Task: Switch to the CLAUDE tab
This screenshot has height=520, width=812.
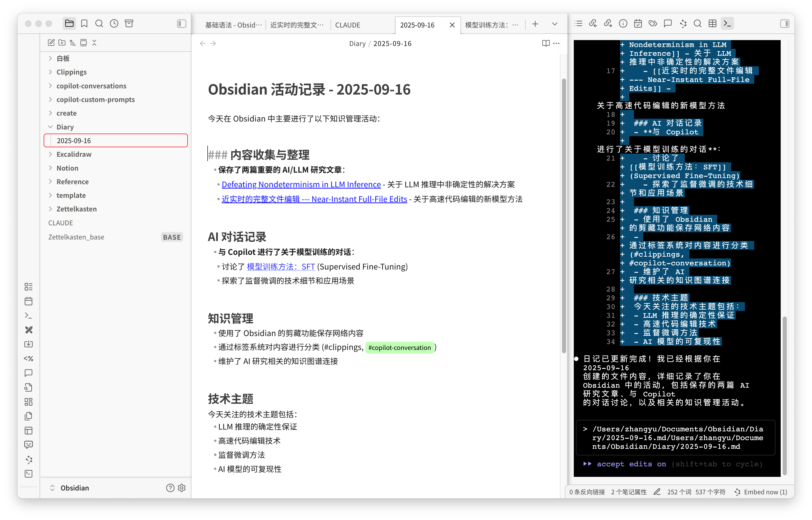Action: 347,25
